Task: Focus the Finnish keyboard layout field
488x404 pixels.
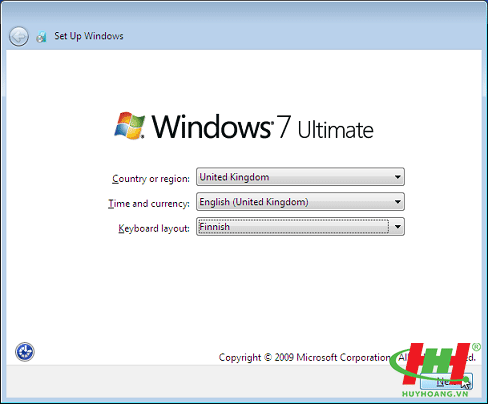Action: [x=300, y=227]
